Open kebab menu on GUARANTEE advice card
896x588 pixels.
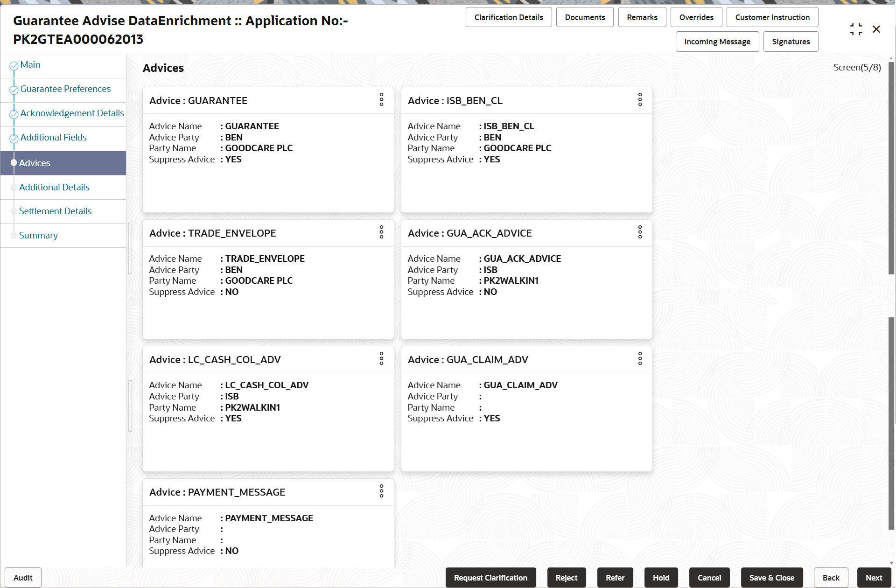[381, 99]
